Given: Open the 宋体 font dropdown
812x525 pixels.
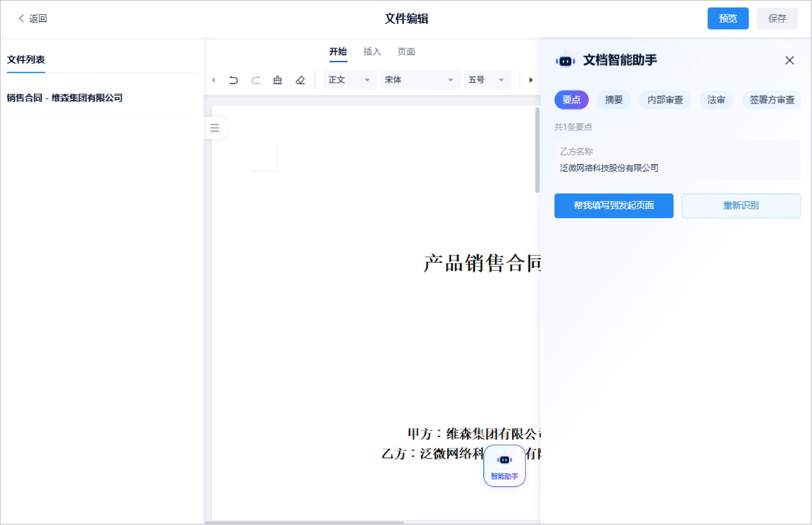Looking at the screenshot, I should (419, 80).
